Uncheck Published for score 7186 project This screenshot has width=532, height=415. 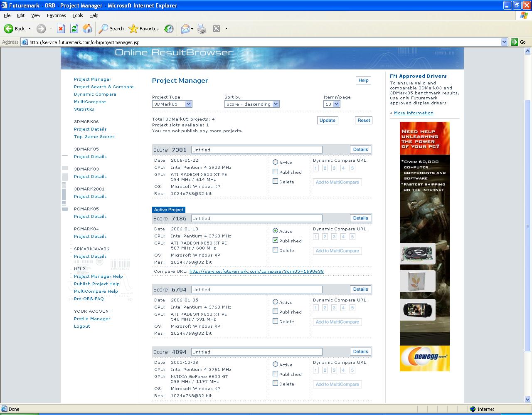(x=275, y=240)
